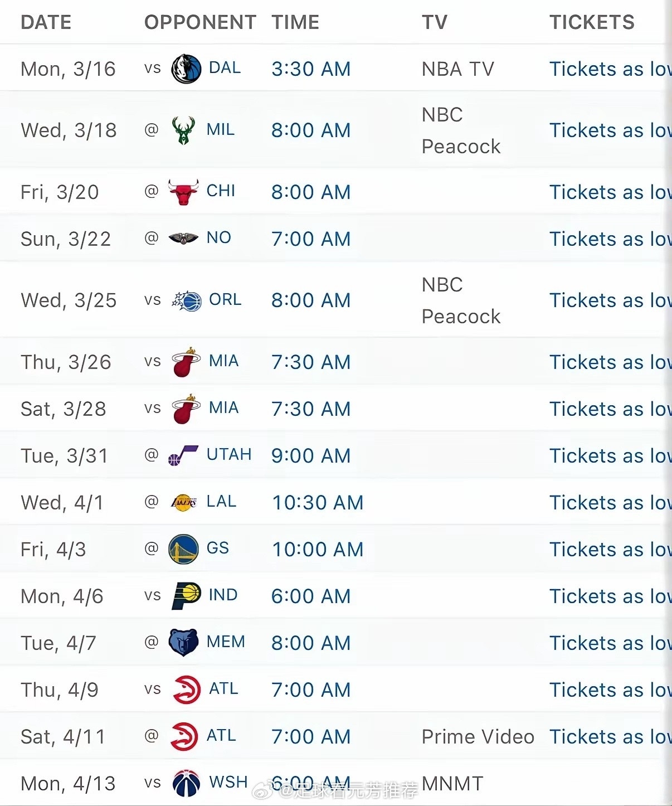
Task: Click the Washington Wizards logo icon
Action: pyautogui.click(x=187, y=783)
